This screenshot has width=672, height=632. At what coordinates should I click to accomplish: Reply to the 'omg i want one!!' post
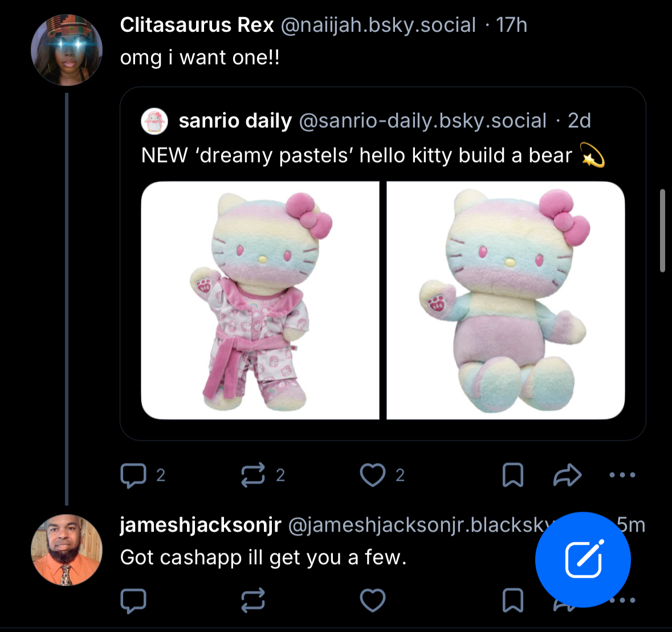pos(134,475)
